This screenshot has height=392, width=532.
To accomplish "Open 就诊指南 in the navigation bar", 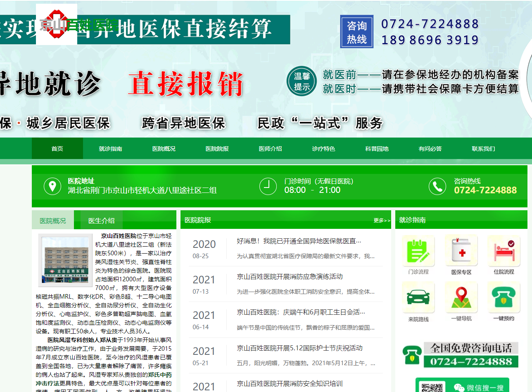I will tap(111, 149).
